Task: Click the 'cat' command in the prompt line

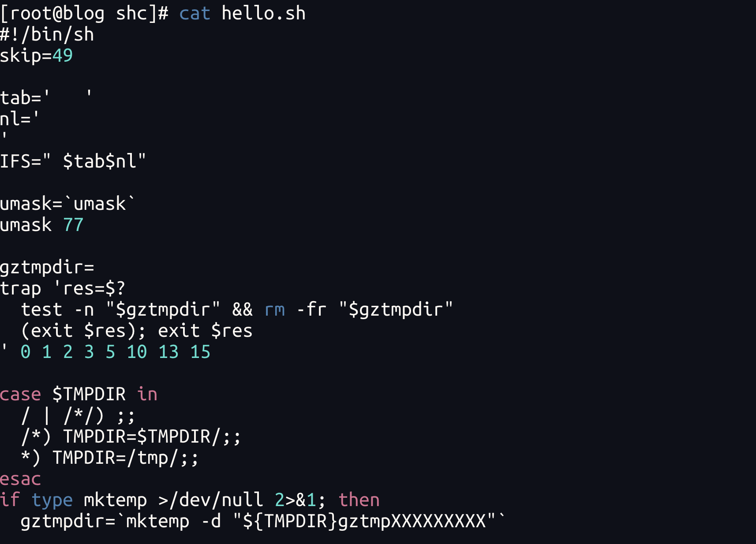Action: click(x=195, y=14)
